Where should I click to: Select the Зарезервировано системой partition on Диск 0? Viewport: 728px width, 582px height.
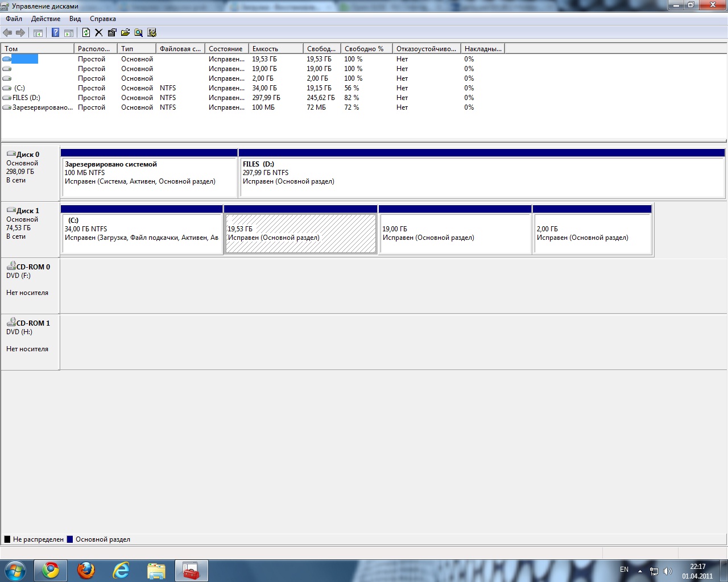pyautogui.click(x=149, y=173)
